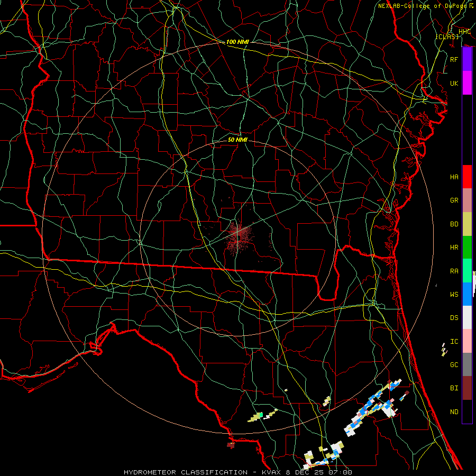
Task: Click the "ND" legend label
Action: [454, 412]
